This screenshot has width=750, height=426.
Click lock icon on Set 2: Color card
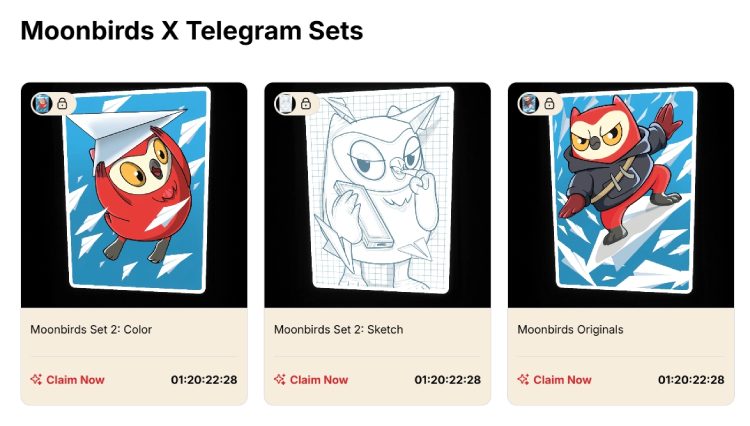coord(62,103)
